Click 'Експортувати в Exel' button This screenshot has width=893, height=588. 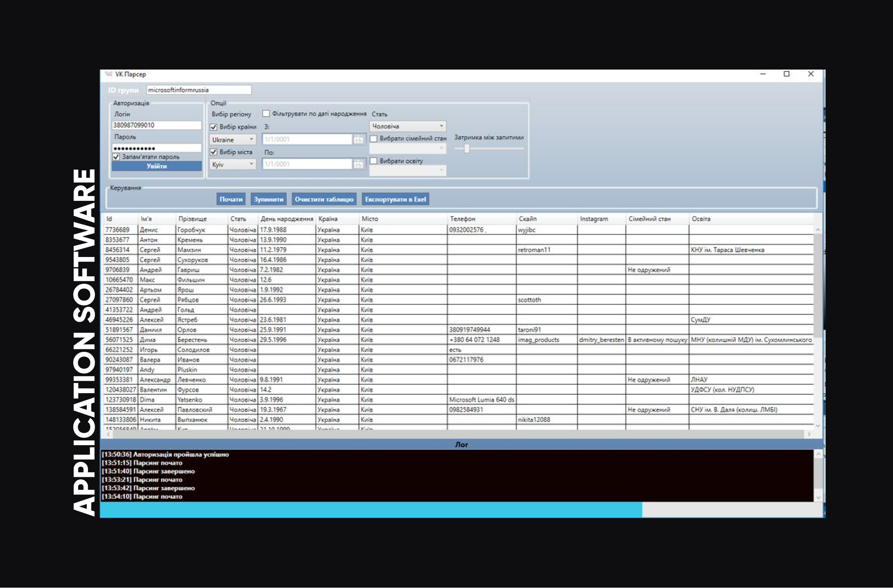click(x=395, y=199)
